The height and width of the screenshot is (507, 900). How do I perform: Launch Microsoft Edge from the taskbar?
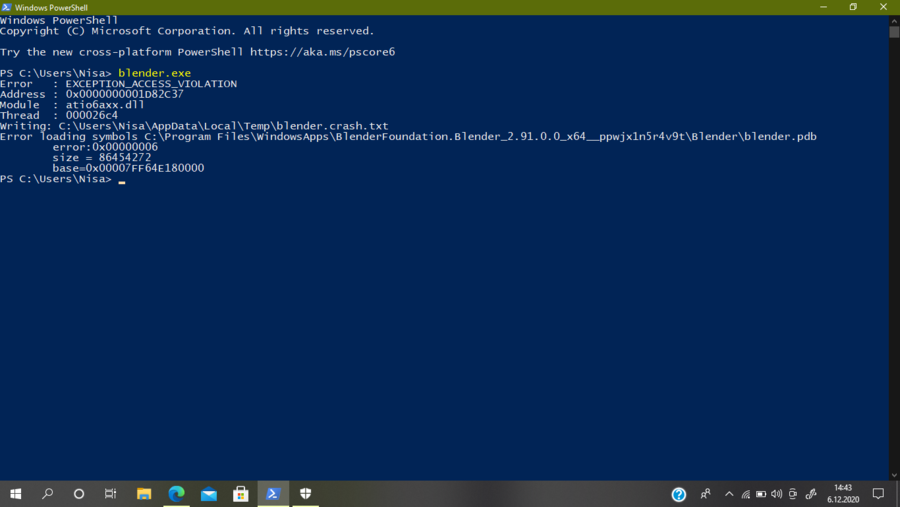pos(176,494)
